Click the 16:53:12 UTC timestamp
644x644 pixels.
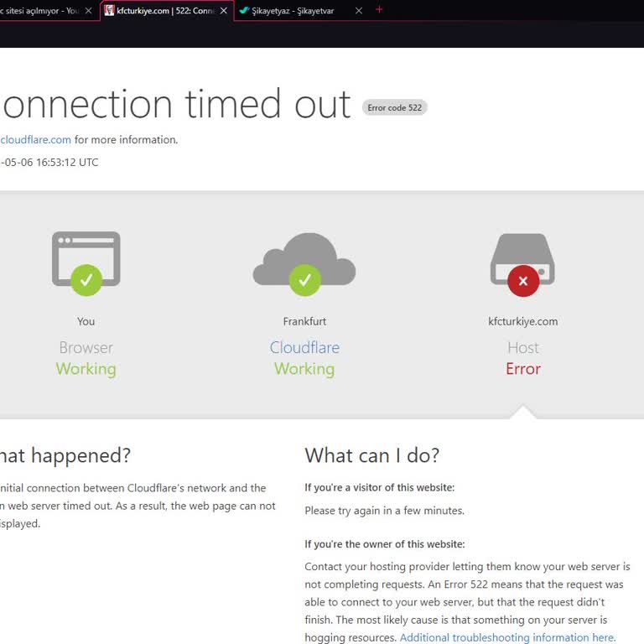click(x=67, y=162)
